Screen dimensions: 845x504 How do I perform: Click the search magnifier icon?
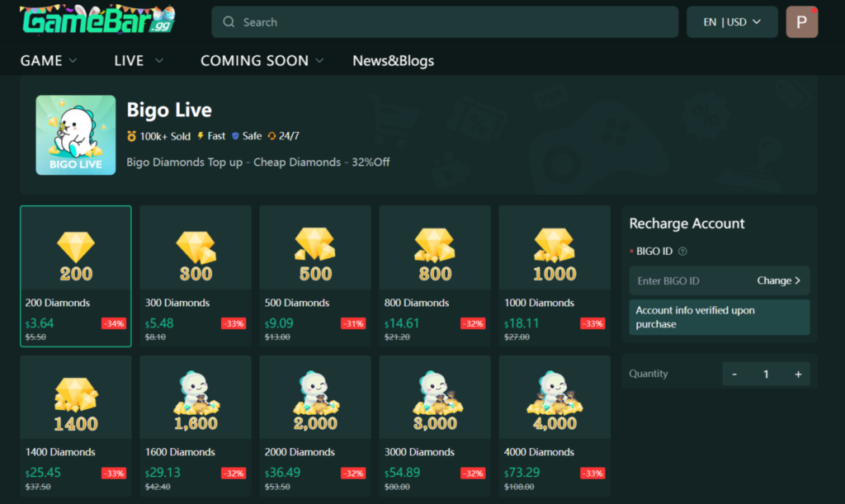(229, 22)
